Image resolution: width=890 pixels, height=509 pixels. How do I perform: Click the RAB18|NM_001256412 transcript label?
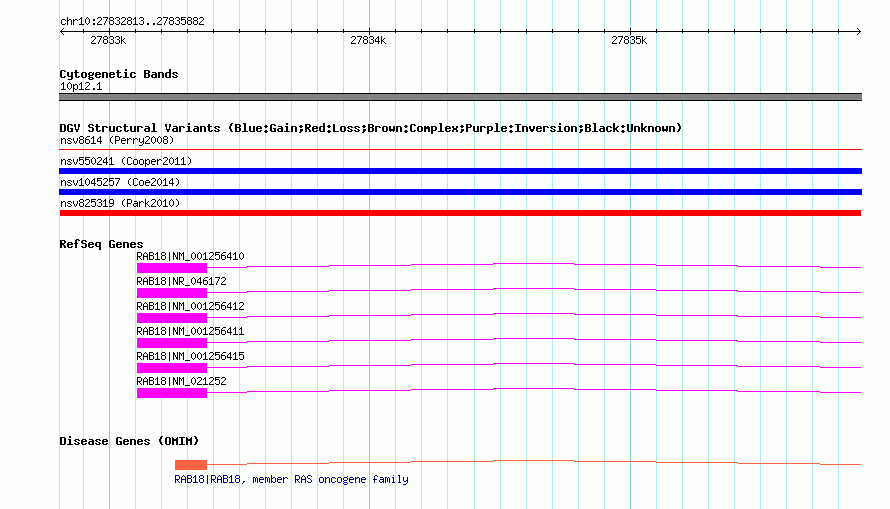(x=190, y=306)
